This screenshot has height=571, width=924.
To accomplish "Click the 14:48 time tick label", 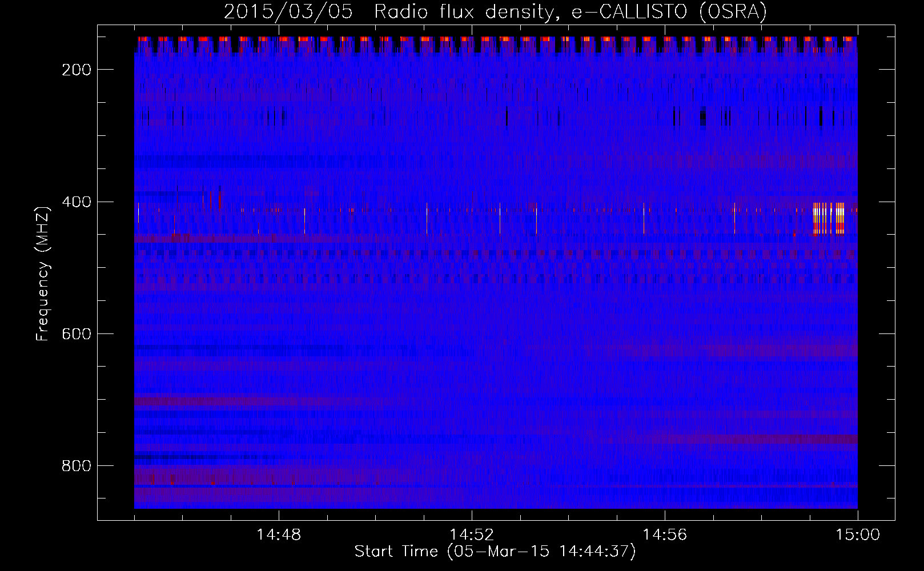I will 279,535.
